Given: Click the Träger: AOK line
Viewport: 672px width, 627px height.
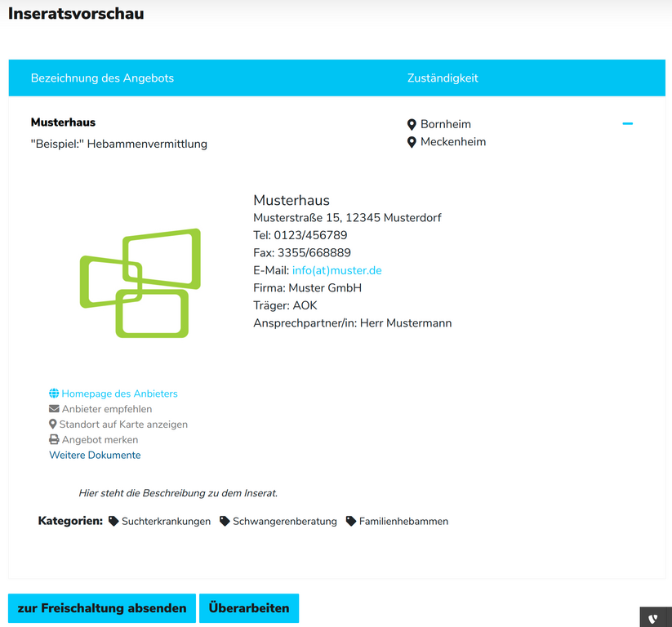Looking at the screenshot, I should (x=286, y=305).
